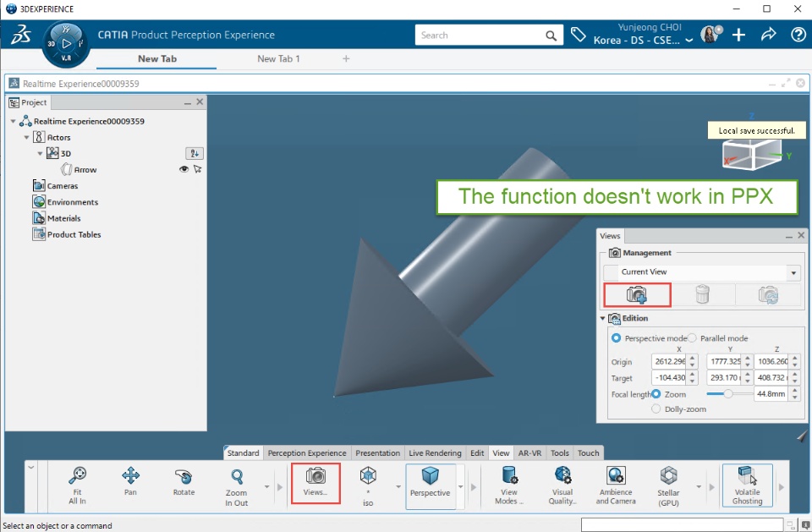Toggle Volatile Ghosting tool

(x=747, y=485)
